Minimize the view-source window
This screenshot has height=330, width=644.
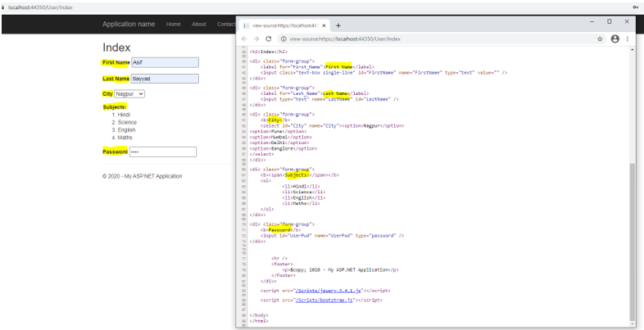click(x=592, y=21)
